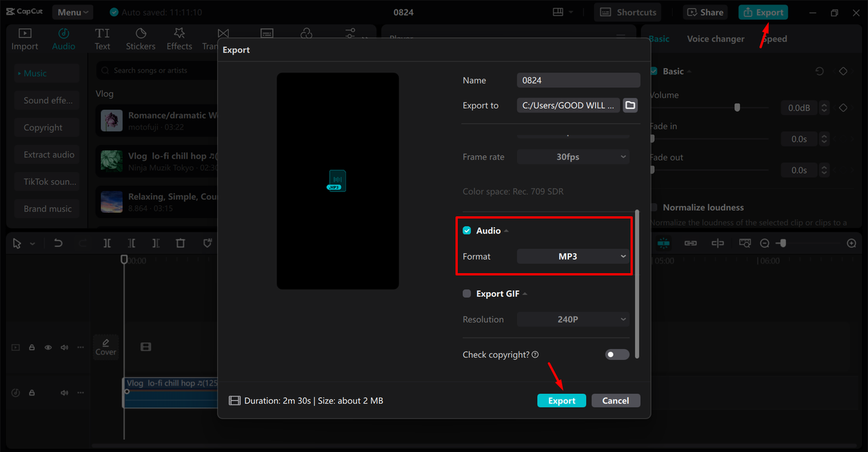Turn on the Check copyright toggle
Screen dimensions: 868x452
click(x=617, y=354)
